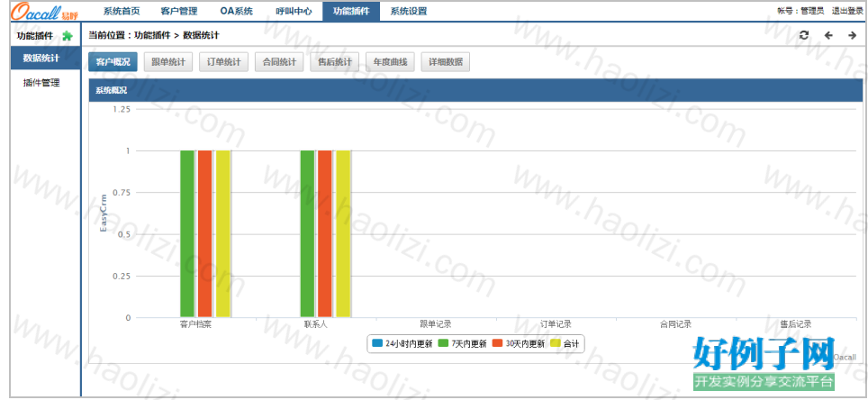Open the OA系统 menu

tap(237, 11)
